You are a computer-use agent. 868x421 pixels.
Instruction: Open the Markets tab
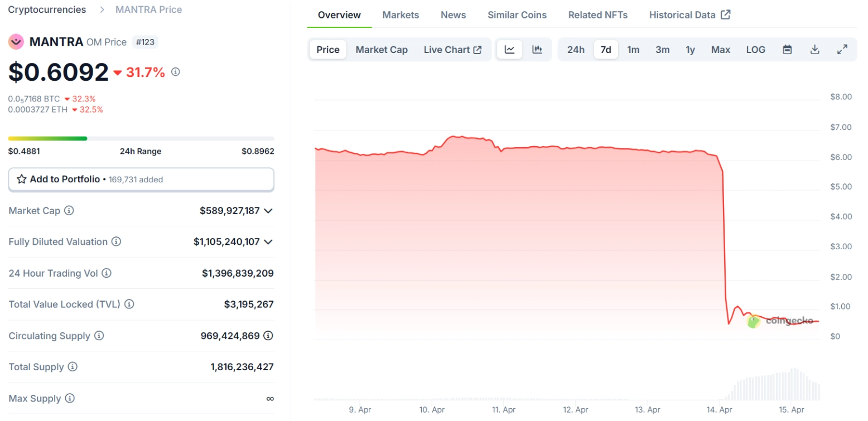401,15
